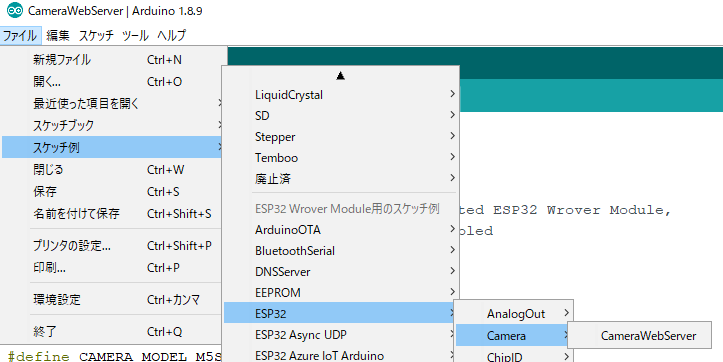Expand 廃止済 examples submenu
Viewport: 723px width, 362px height.
coord(340,179)
